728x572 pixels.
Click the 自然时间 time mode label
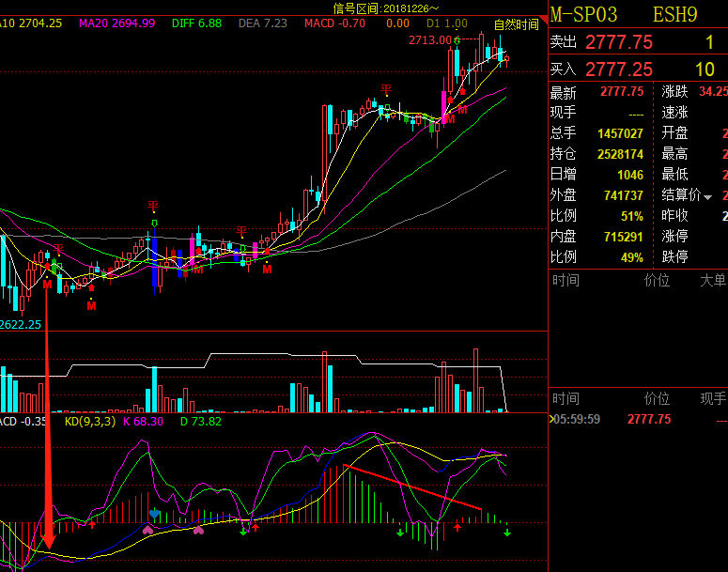[x=516, y=24]
